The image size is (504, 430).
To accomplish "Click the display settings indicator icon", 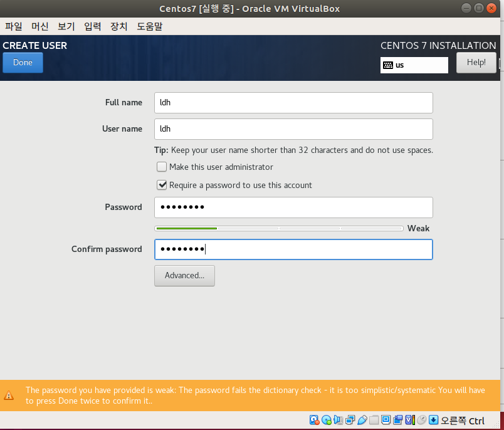I will pos(386,420).
